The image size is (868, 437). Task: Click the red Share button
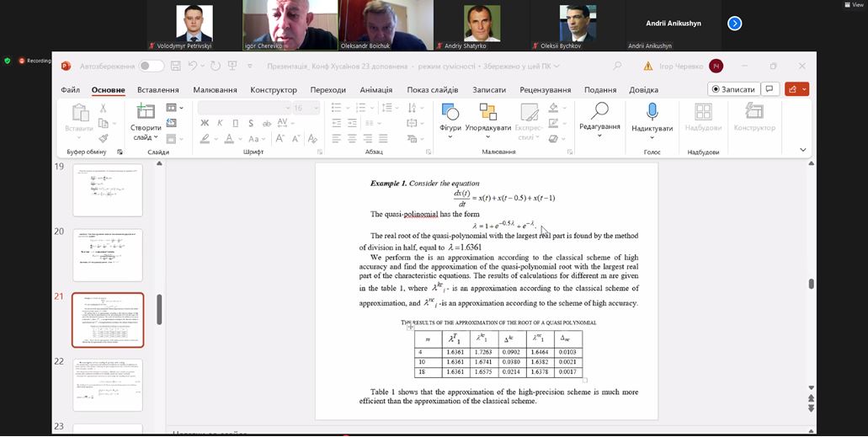tap(796, 89)
